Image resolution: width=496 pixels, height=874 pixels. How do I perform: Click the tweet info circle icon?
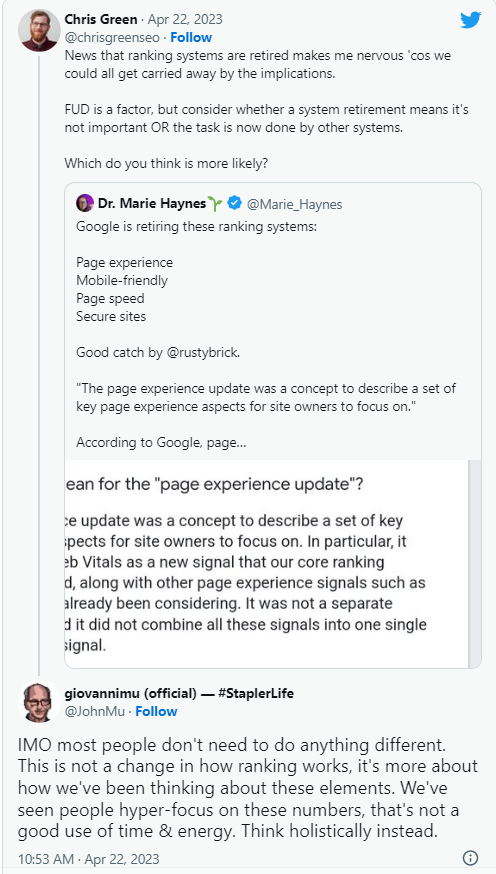pyautogui.click(x=470, y=857)
